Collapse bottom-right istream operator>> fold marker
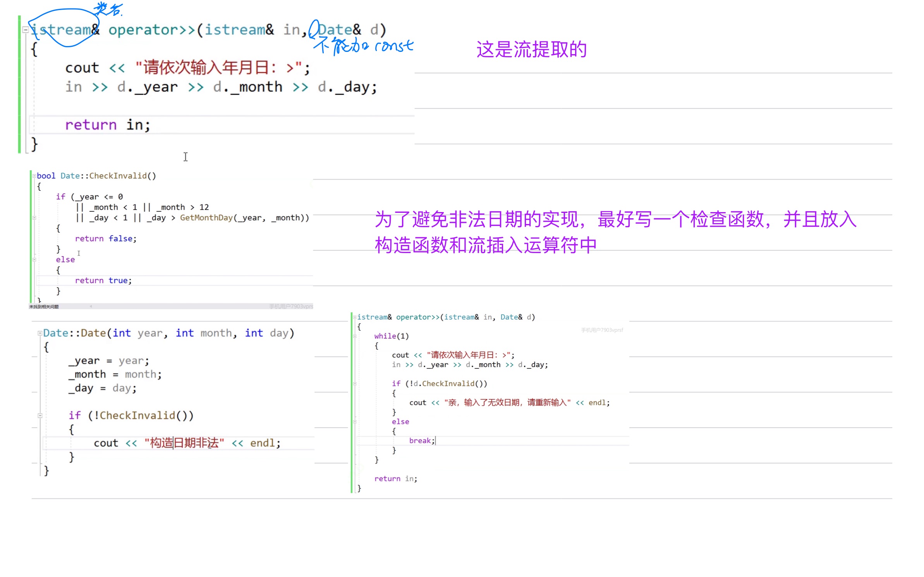The image size is (924, 577). [354, 317]
